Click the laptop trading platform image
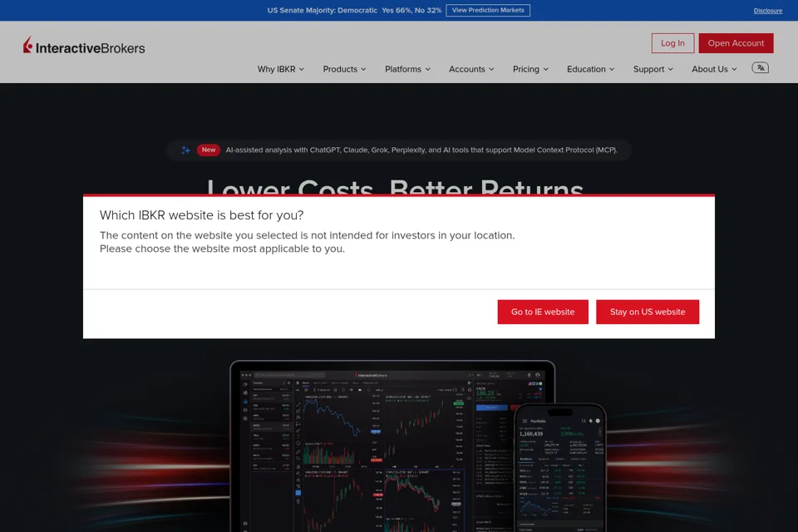 [x=392, y=446]
